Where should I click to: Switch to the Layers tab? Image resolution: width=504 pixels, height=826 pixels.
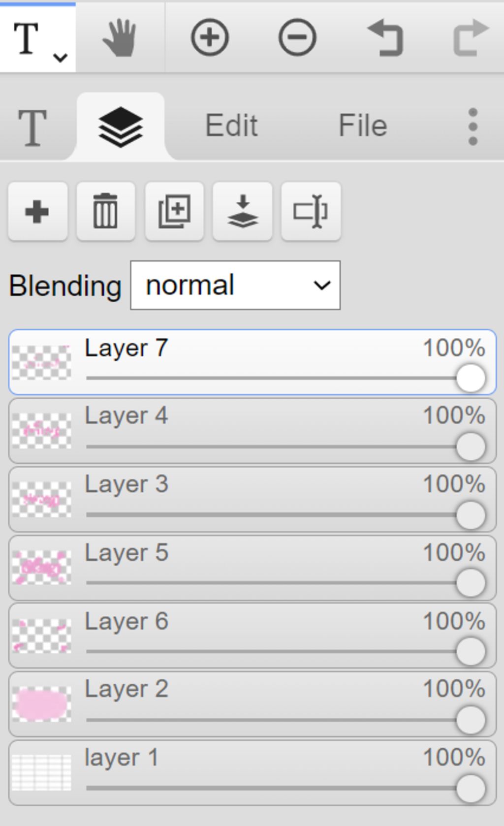pyautogui.click(x=121, y=127)
